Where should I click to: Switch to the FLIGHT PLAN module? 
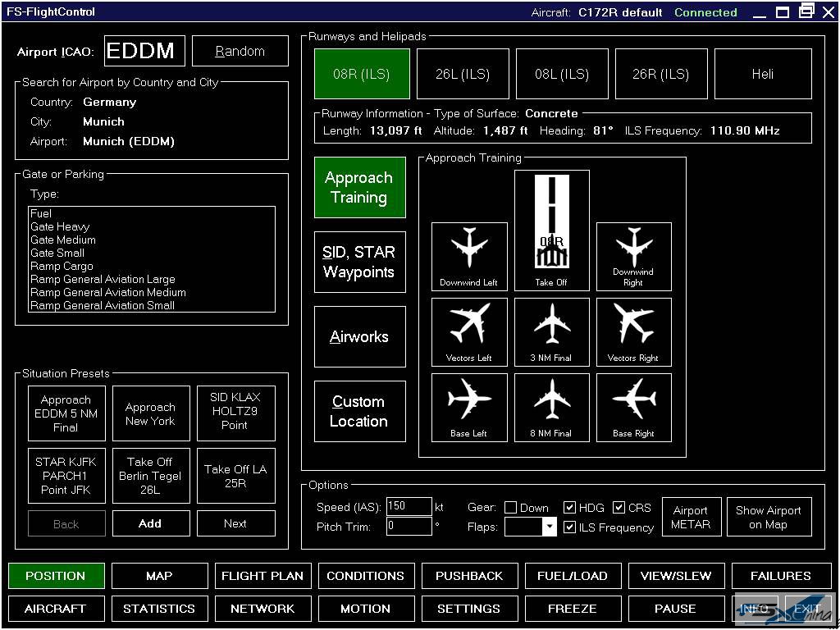point(263,576)
